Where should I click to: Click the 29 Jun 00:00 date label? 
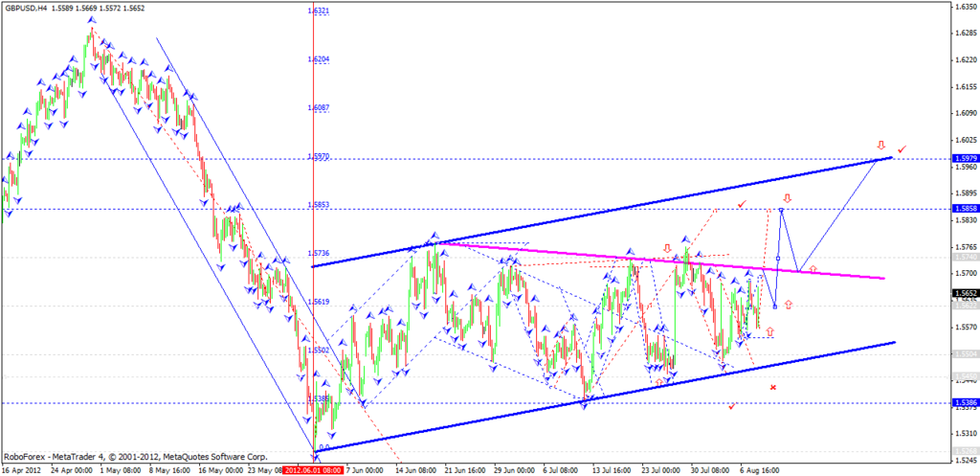click(514, 469)
